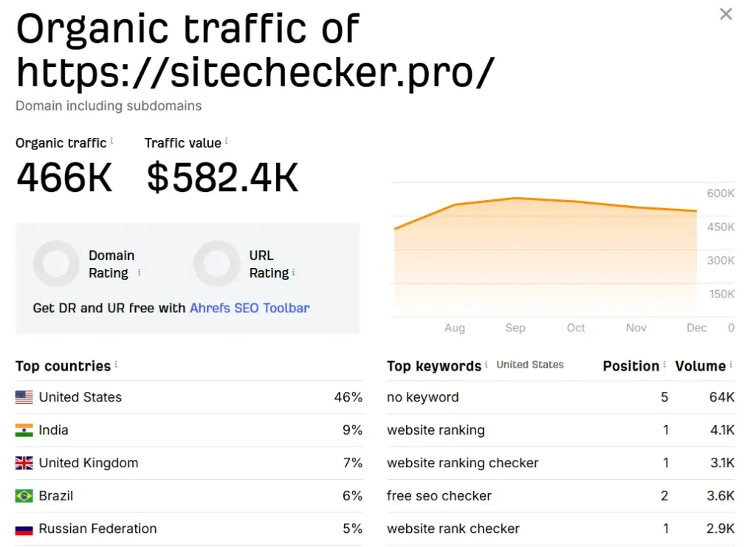
Task: Click info icon next to URL Rating
Action: coord(294,272)
